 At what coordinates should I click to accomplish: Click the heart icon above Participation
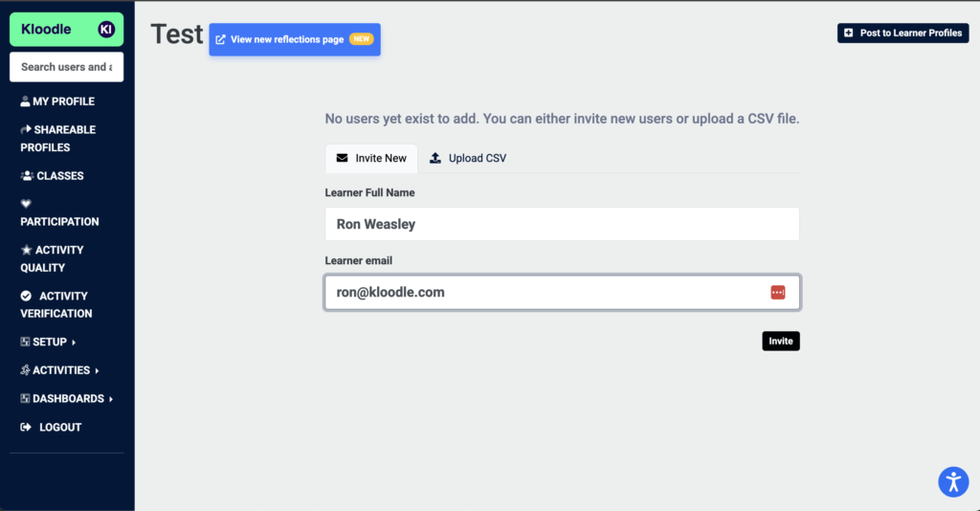pos(26,204)
